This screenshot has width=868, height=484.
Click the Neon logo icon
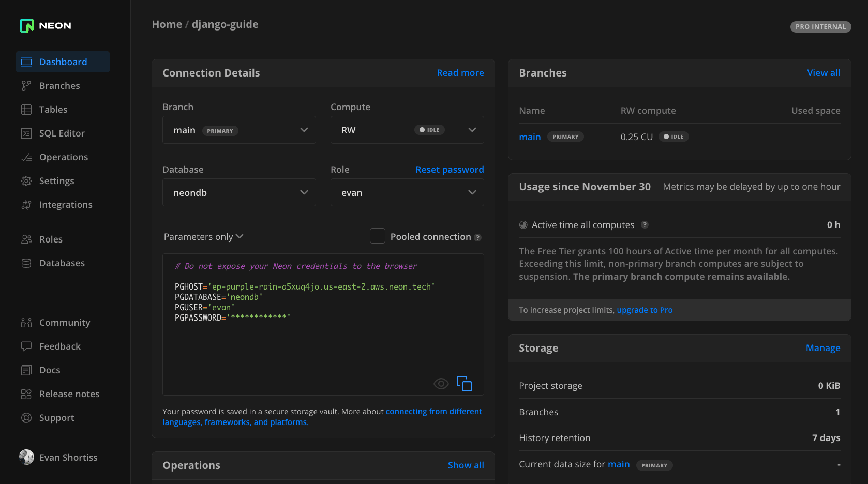[27, 25]
